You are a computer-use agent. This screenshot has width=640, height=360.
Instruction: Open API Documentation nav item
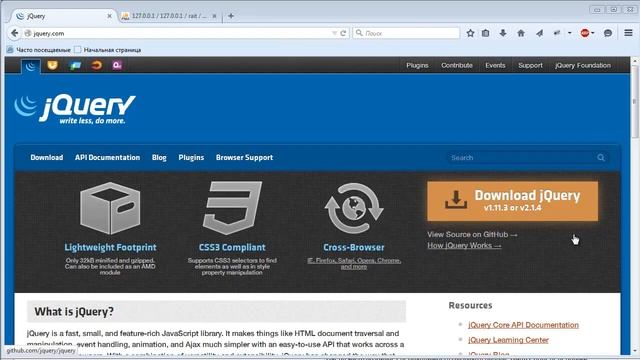[107, 158]
